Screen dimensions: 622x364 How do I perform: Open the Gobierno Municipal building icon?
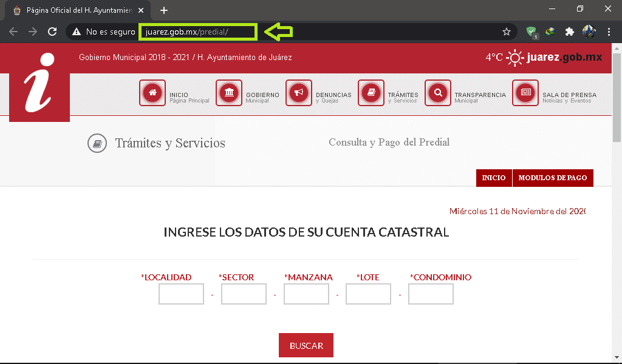click(229, 93)
